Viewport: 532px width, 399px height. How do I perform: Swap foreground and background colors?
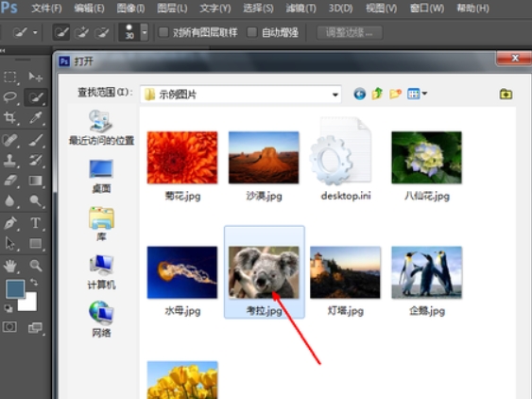34,283
